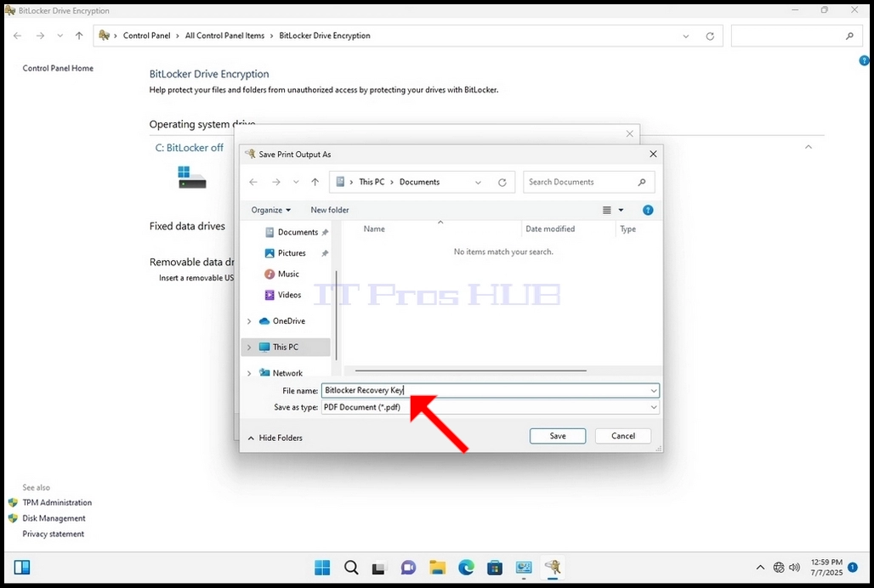Expand This PC tree node
This screenshot has height=588, width=874.
pyautogui.click(x=249, y=348)
